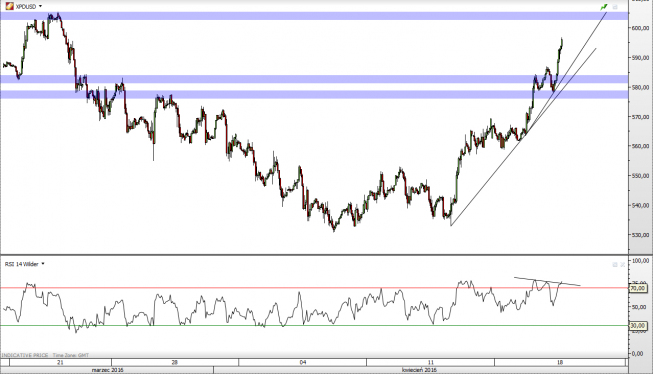Click the marzec 2016 month label
This screenshot has height=374, width=653.
click(107, 370)
